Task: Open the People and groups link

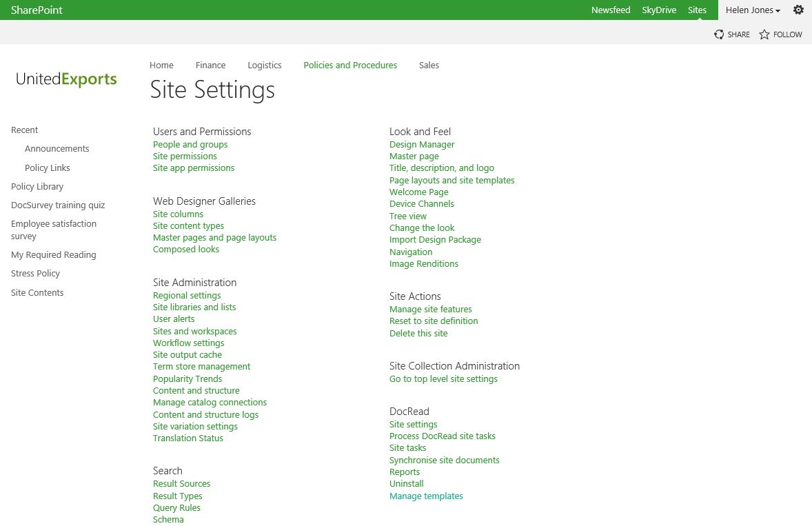Action: click(x=190, y=145)
